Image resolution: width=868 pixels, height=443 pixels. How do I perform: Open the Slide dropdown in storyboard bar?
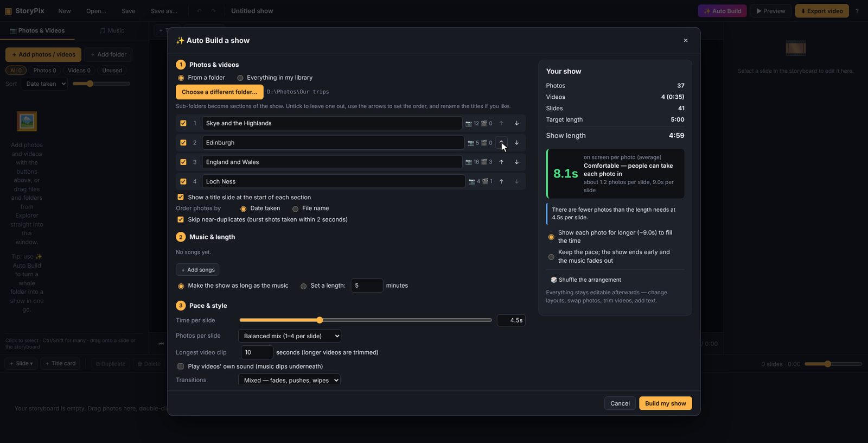pos(22,364)
